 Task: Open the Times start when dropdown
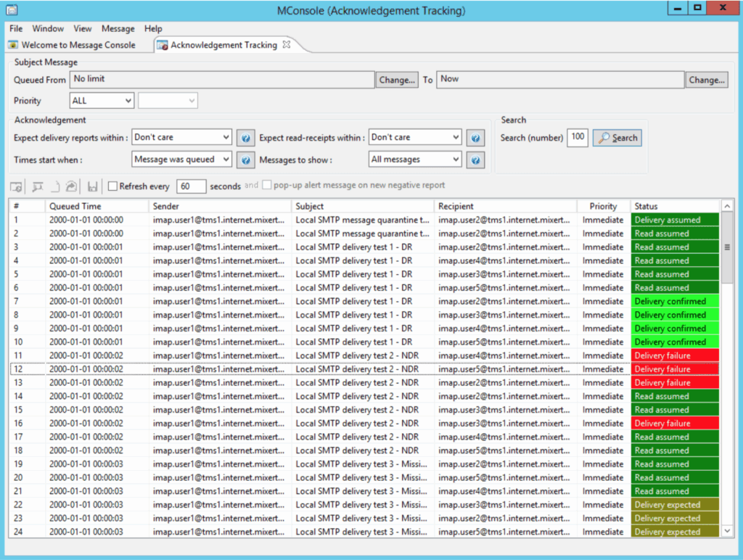[x=182, y=160]
